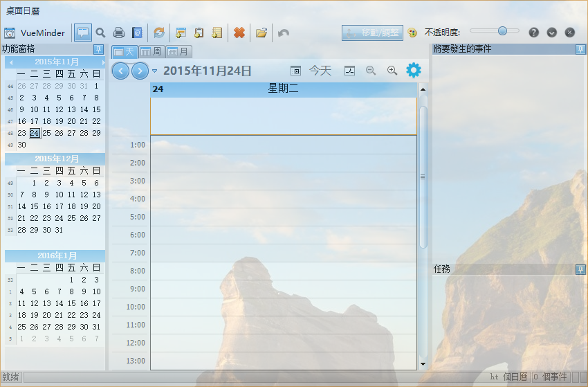This screenshot has width=588, height=387.
Task: Open the date navigation dropdown arrow
Action: pyautogui.click(x=155, y=71)
